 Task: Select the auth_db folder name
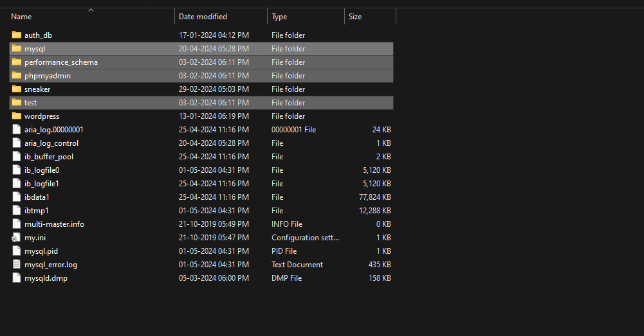[x=38, y=35]
